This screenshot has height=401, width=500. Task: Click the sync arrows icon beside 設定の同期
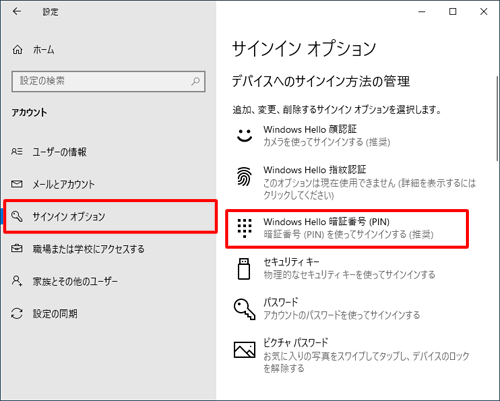[x=17, y=313]
